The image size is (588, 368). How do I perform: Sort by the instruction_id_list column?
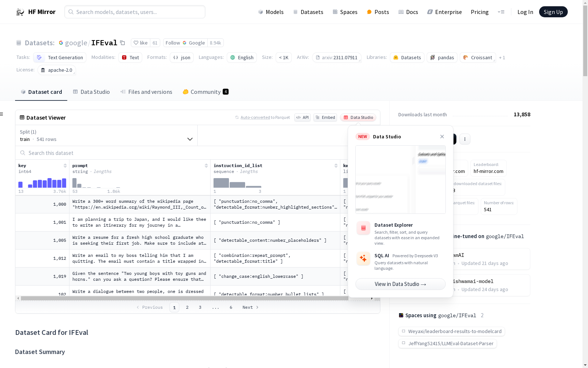pos(336,166)
